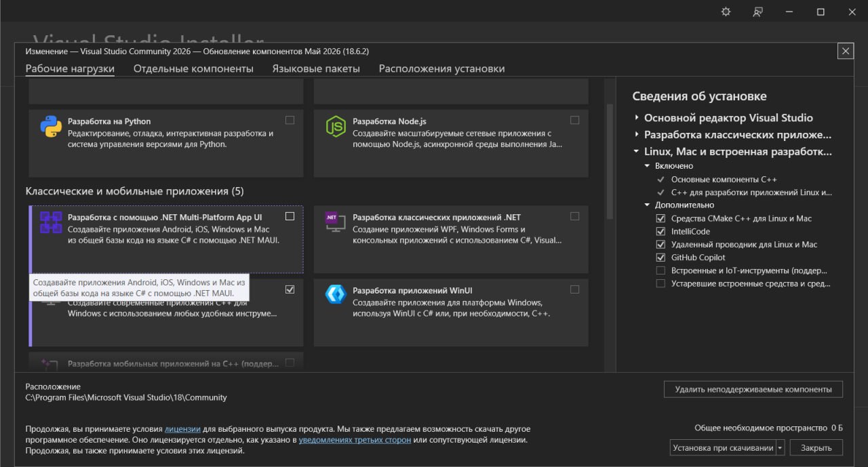
Task: Enable the Python development workload checkbox
Action: pyautogui.click(x=290, y=120)
